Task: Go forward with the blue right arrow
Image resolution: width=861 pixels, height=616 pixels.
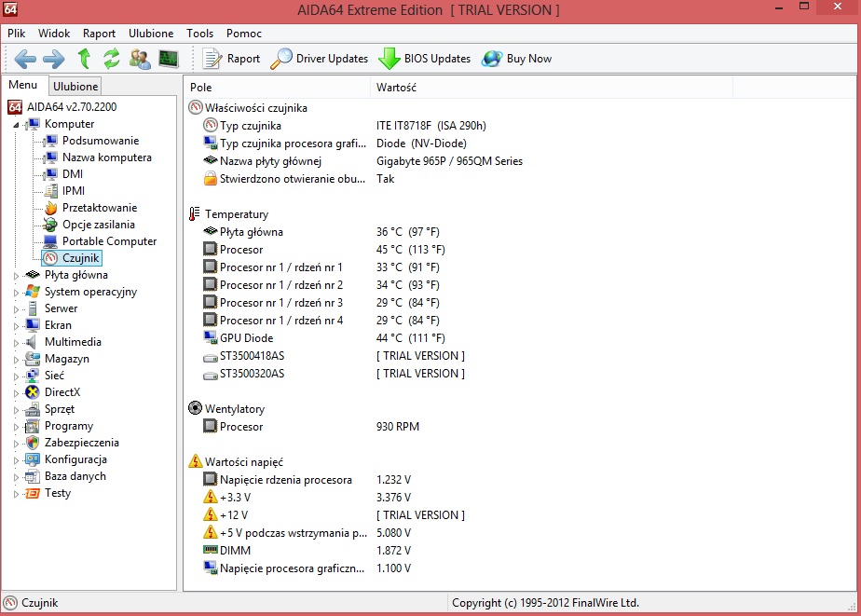Action: (54, 59)
